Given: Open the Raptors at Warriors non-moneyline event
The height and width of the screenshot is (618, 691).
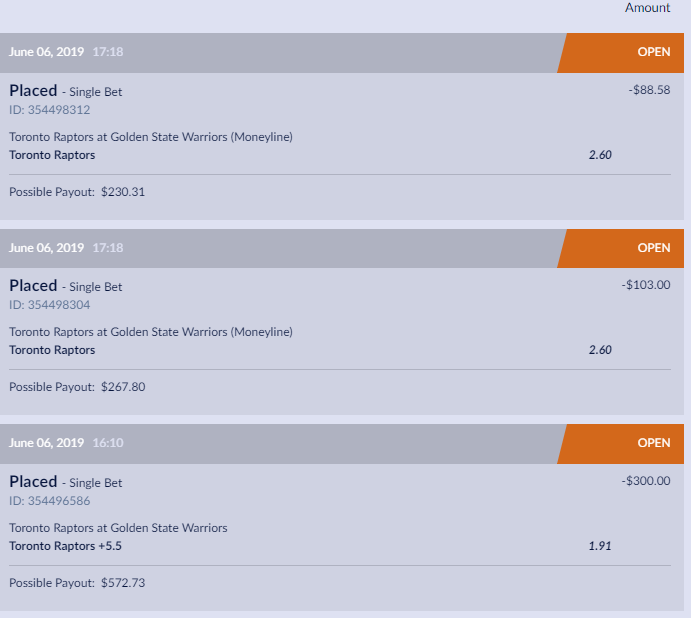Looking at the screenshot, I should pos(118,528).
